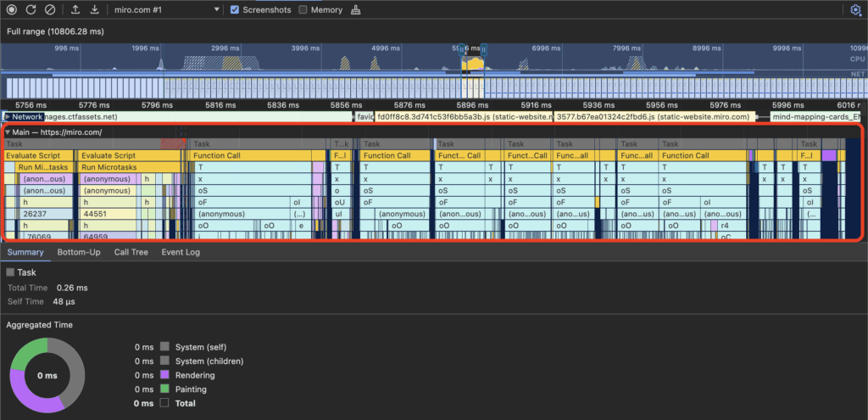The height and width of the screenshot is (420, 868).
Task: Click the 44551 flame chart entry
Action: [95, 214]
